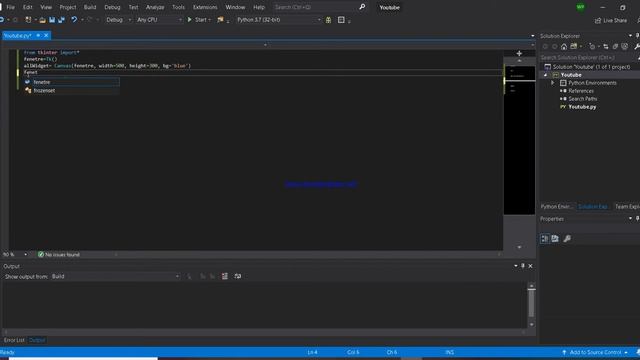This screenshot has height=360, width=640.
Task: Click the Start debugging button
Action: (x=197, y=20)
